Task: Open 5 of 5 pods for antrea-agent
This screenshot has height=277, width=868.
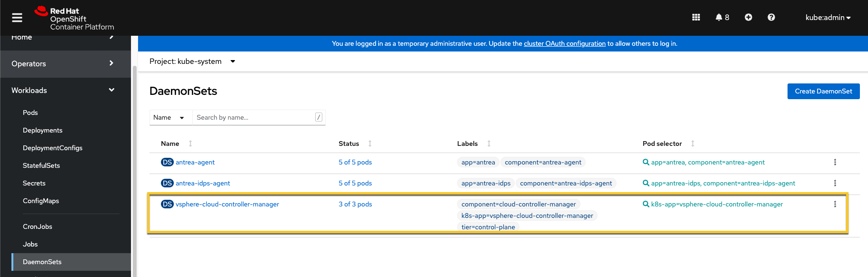Action: (355, 162)
